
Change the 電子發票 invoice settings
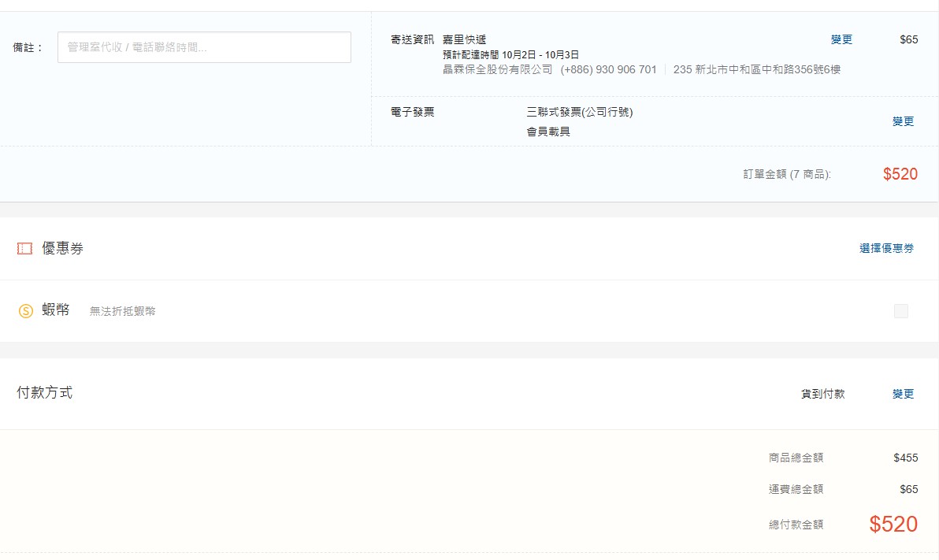[903, 121]
